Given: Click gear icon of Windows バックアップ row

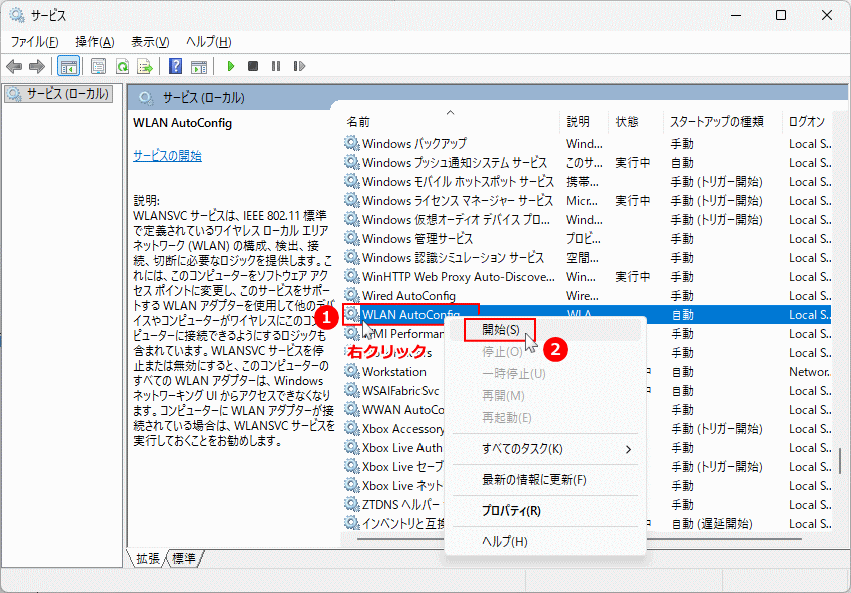Looking at the screenshot, I should (x=352, y=143).
